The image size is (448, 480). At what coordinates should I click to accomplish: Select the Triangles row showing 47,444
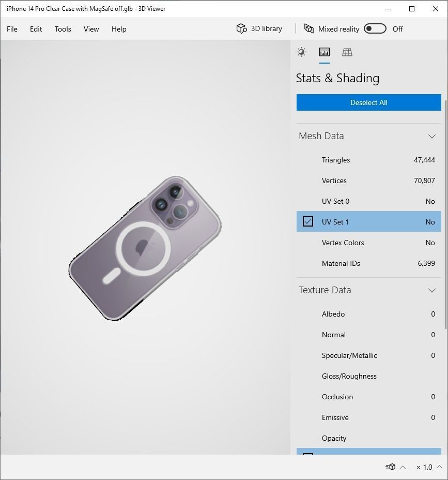pyautogui.click(x=369, y=160)
